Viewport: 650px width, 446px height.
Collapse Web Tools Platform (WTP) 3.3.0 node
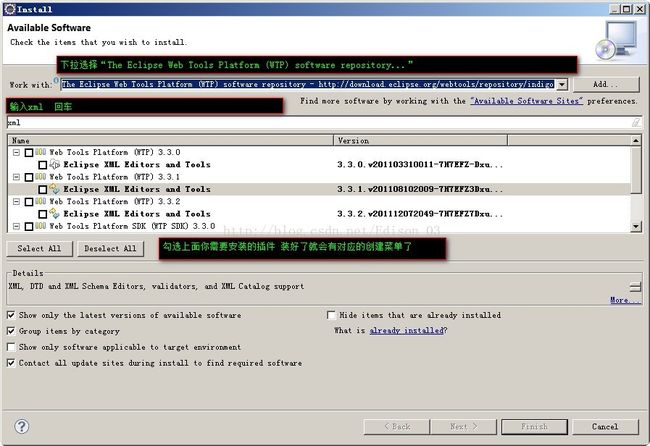click(16, 153)
